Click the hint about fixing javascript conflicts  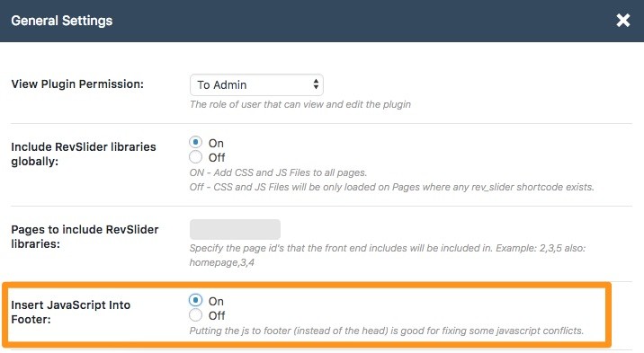(387, 331)
